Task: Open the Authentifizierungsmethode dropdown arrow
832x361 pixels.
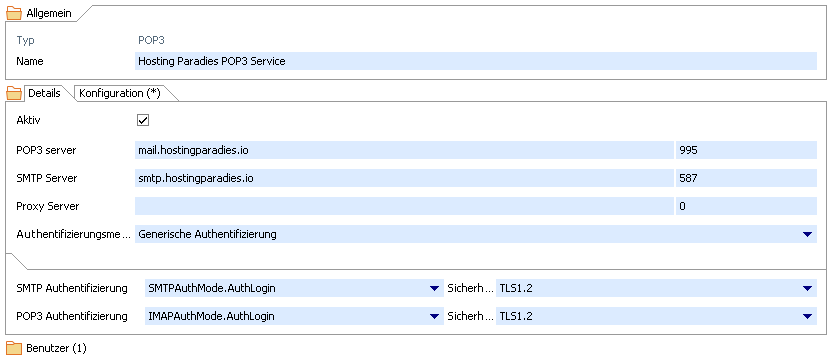Action: [x=808, y=234]
